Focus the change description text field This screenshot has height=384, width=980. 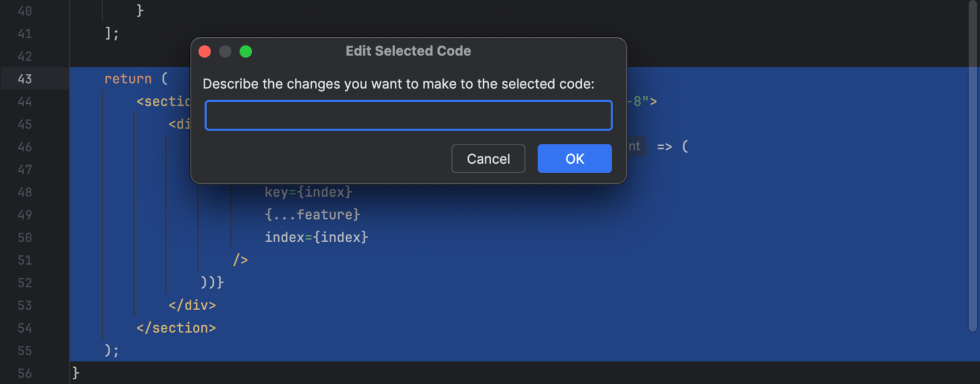click(x=408, y=116)
